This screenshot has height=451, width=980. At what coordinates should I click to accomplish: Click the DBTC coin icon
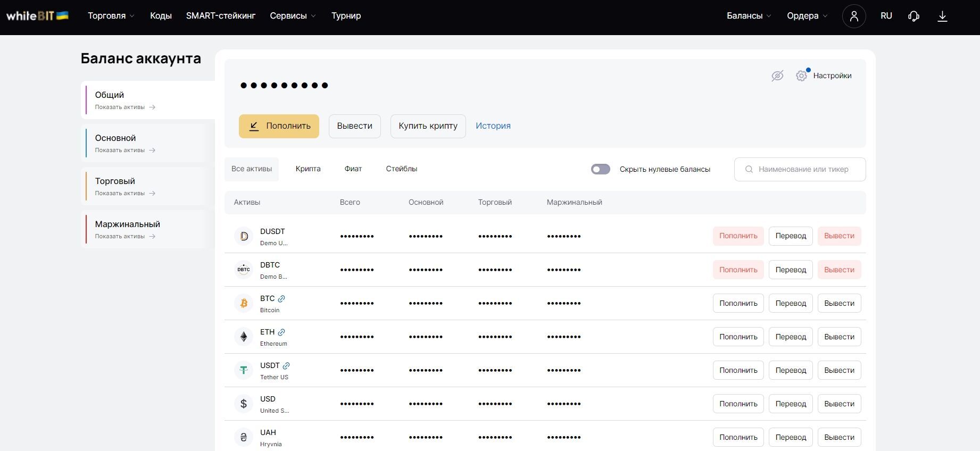coord(244,270)
